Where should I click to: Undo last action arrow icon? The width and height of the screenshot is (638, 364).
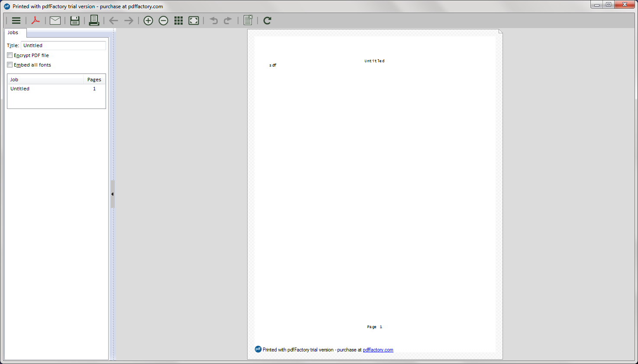click(x=213, y=20)
